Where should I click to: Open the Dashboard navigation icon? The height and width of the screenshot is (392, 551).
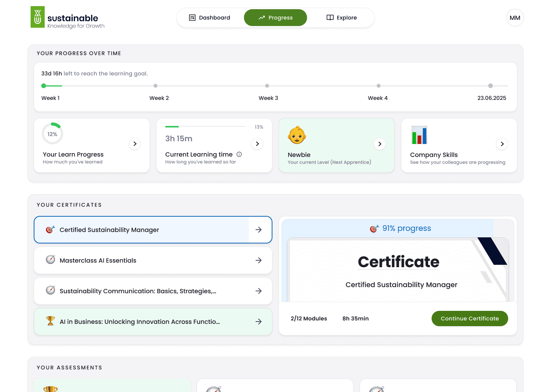tap(192, 18)
